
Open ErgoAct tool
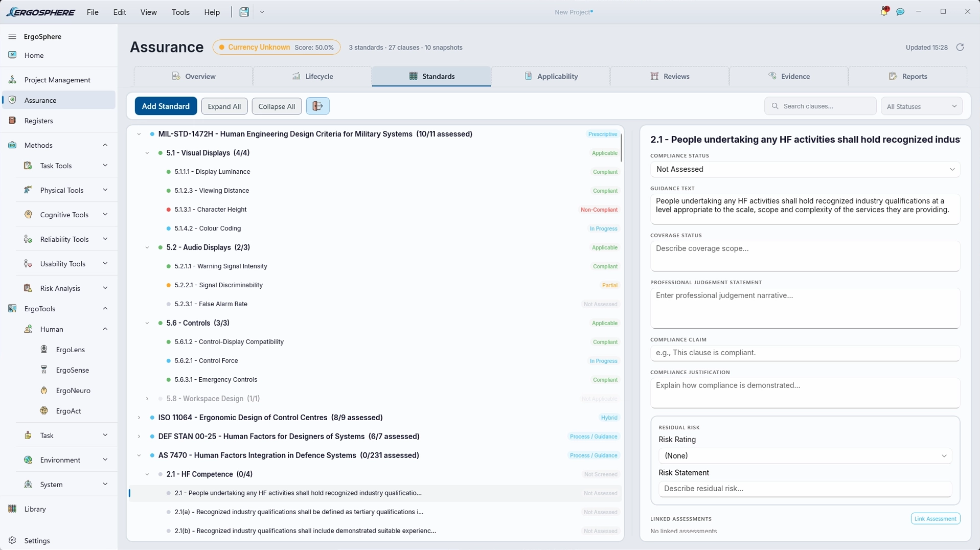[x=69, y=411]
